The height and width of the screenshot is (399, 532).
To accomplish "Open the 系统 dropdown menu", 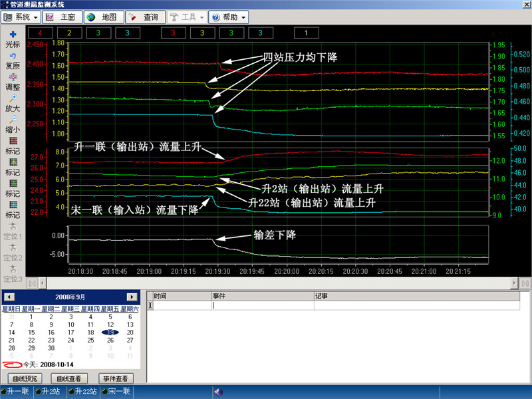I will pos(22,17).
